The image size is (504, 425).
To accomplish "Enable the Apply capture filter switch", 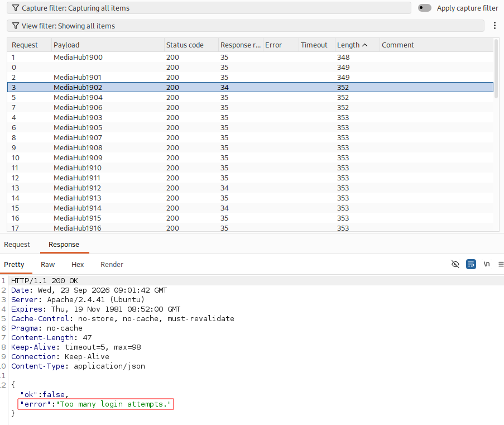I will [425, 8].
